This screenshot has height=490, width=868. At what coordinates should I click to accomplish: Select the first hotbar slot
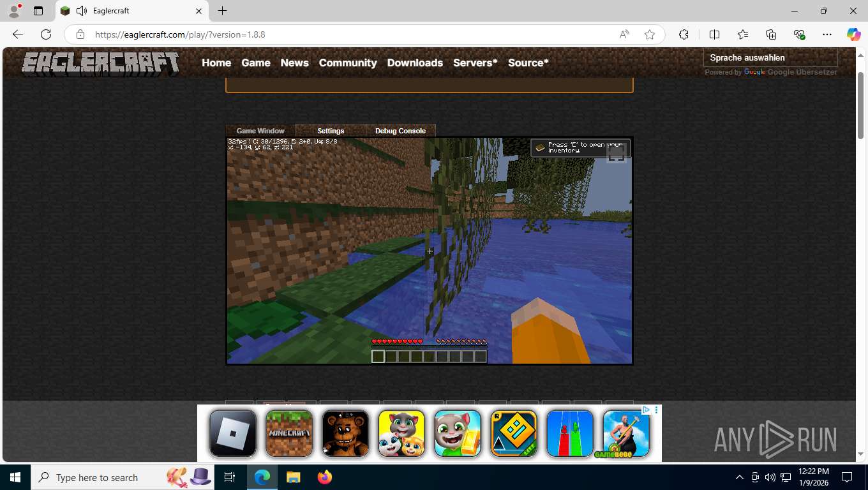[x=378, y=357]
